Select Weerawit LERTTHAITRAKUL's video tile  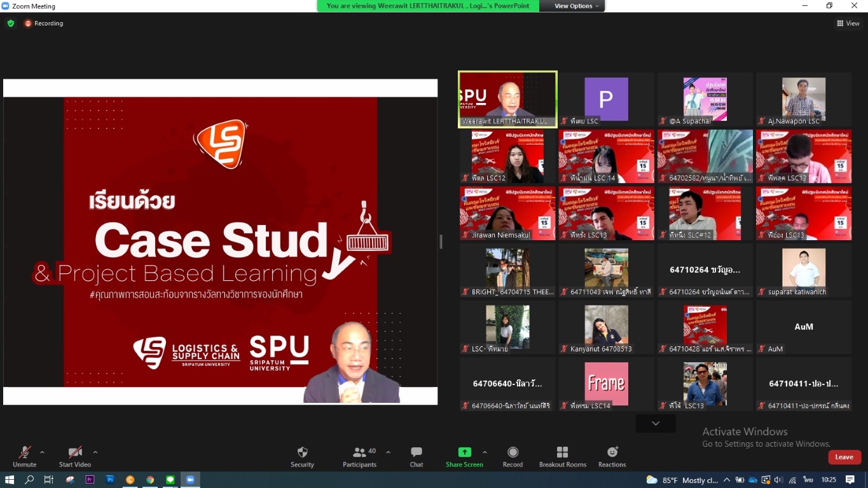(x=507, y=99)
